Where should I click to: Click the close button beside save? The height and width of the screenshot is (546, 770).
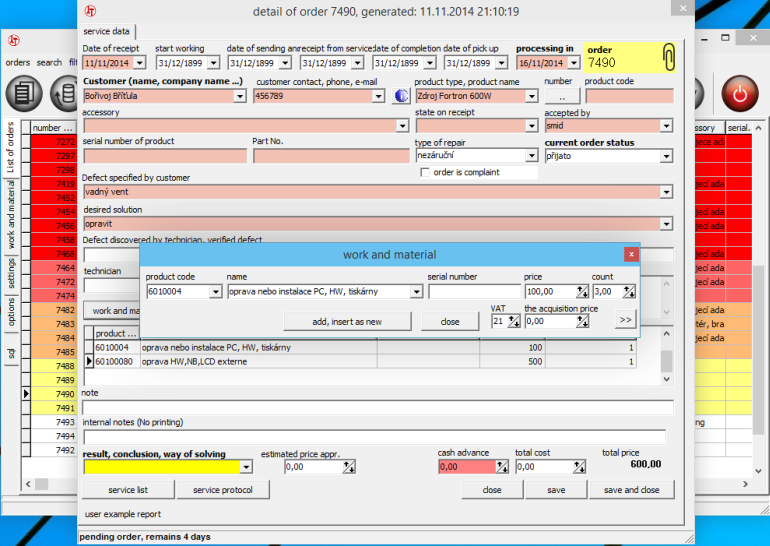tap(492, 490)
